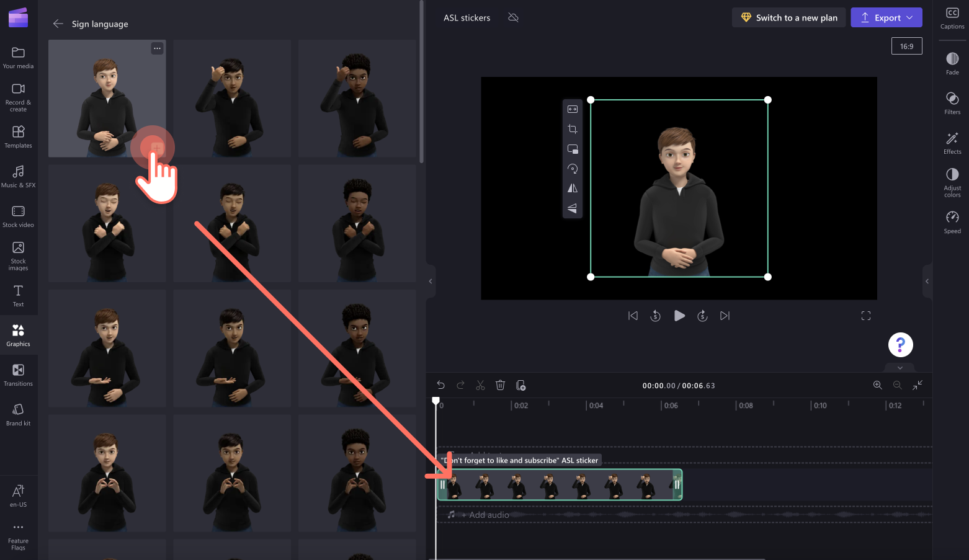Open the Brand kit tab
The width and height of the screenshot is (969, 560).
(x=19, y=414)
